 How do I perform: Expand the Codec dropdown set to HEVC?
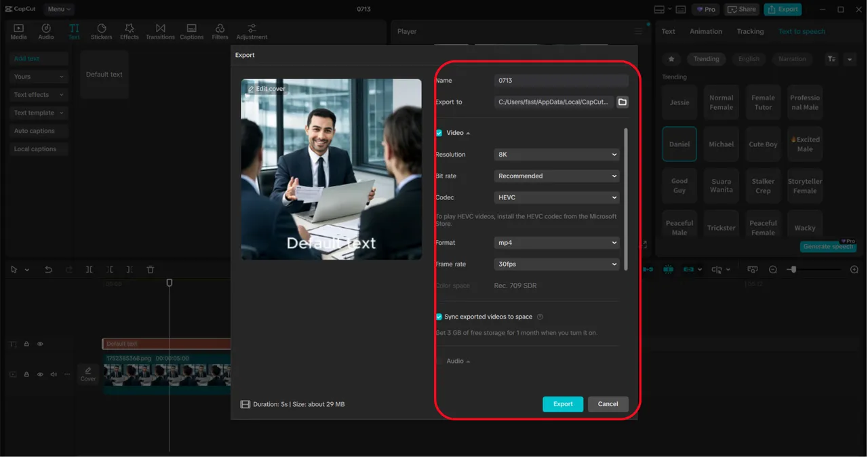point(557,197)
